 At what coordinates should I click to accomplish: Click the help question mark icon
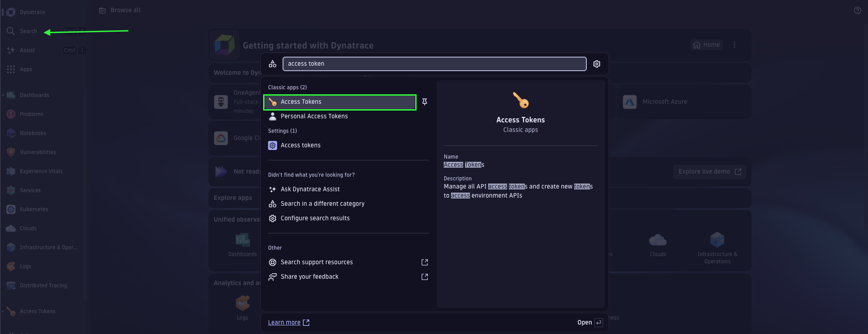tap(858, 10)
